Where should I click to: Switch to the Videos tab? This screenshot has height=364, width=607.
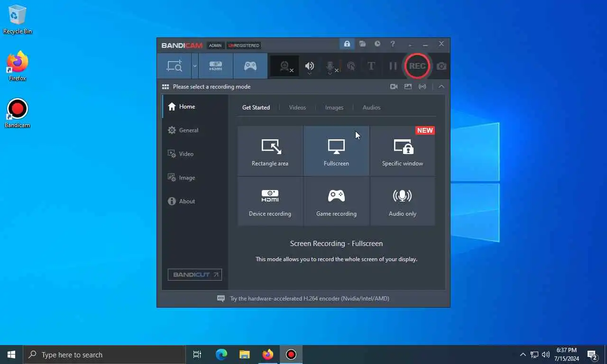(297, 108)
